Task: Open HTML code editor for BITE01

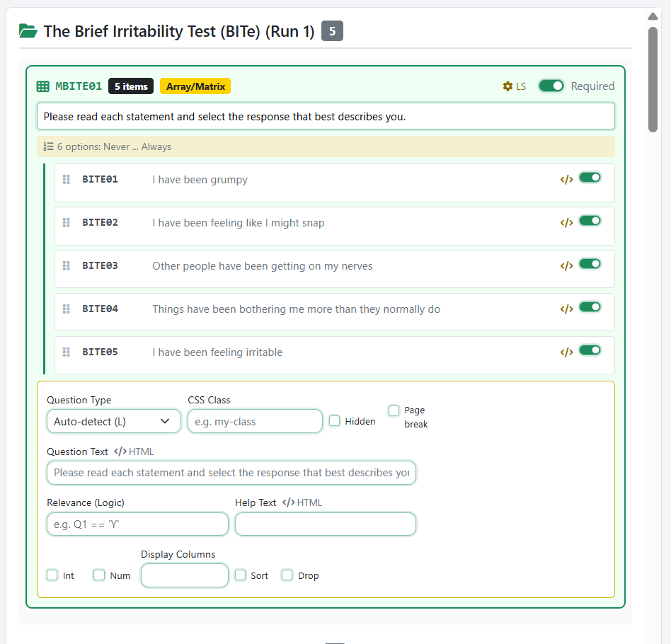Action: pyautogui.click(x=566, y=180)
